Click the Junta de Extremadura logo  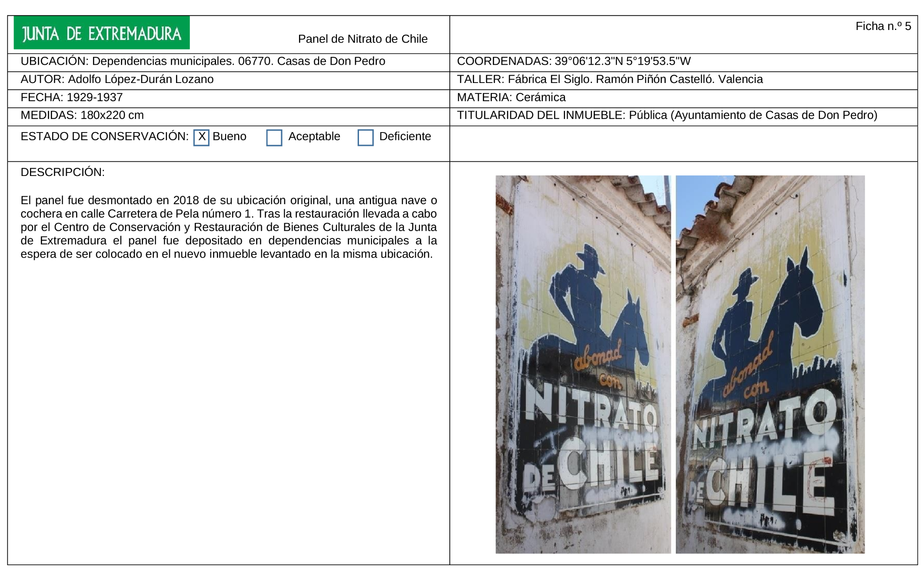(102, 33)
